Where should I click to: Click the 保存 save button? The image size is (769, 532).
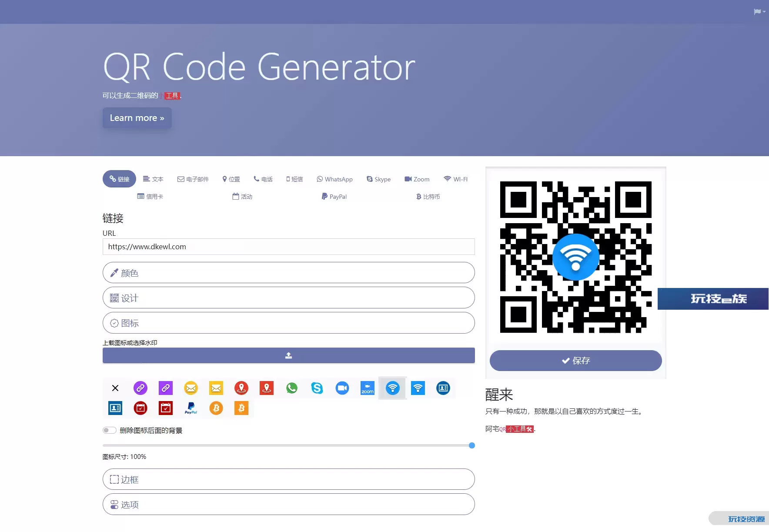(x=575, y=361)
